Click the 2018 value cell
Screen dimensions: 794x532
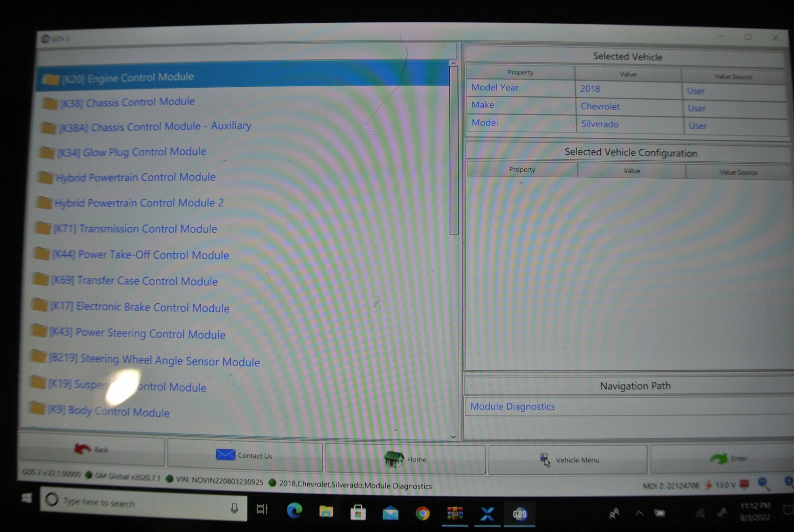628,89
